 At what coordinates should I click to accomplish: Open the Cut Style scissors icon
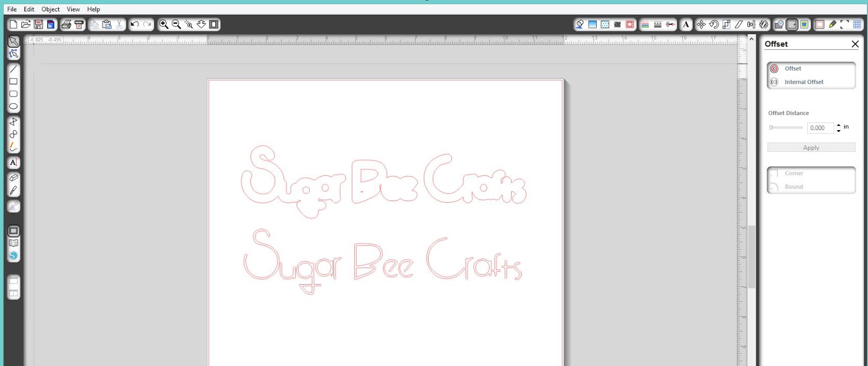671,24
